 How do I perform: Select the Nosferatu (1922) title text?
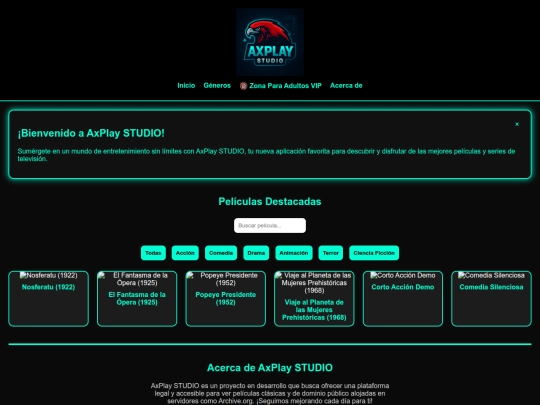(49, 287)
